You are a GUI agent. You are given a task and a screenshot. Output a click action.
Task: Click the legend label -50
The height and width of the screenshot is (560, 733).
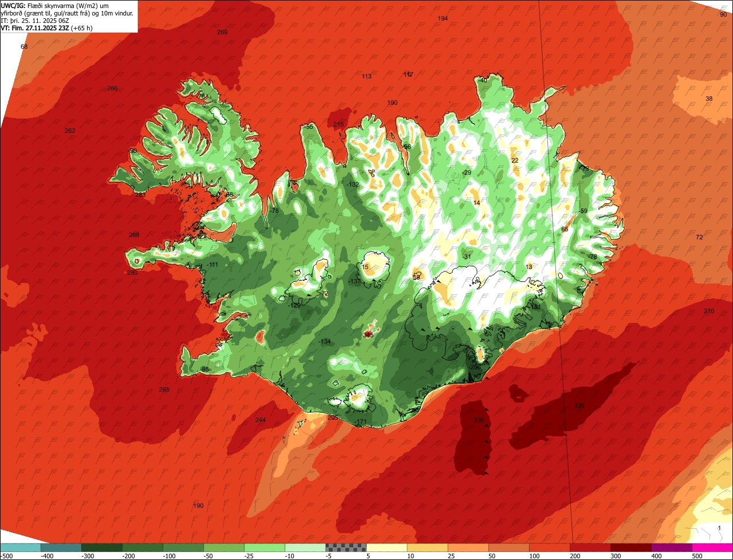tap(208, 556)
